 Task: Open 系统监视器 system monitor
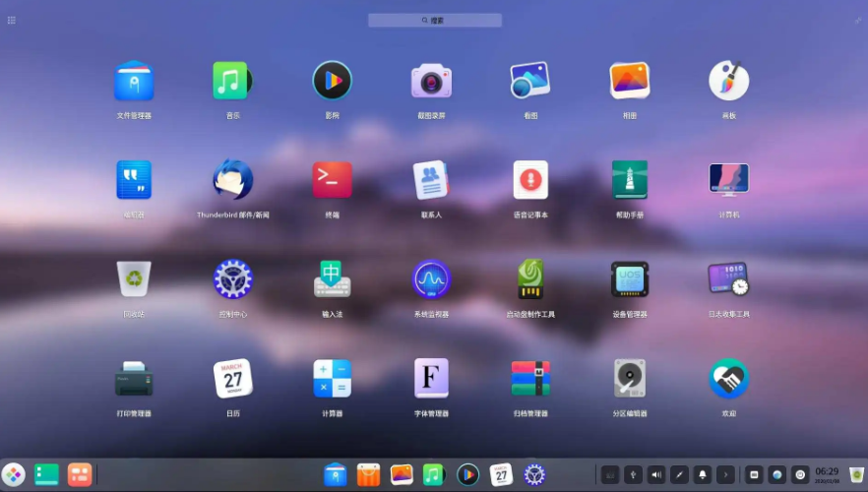[431, 278]
